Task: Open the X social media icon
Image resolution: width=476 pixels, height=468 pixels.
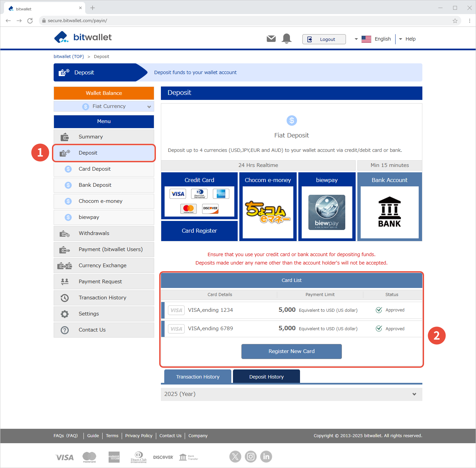Action: tap(235, 456)
